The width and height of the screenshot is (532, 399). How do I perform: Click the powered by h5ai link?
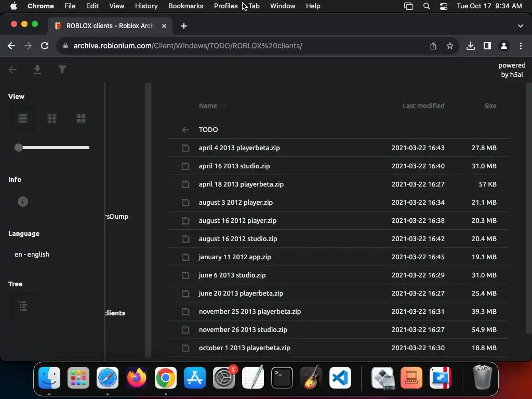click(512, 70)
